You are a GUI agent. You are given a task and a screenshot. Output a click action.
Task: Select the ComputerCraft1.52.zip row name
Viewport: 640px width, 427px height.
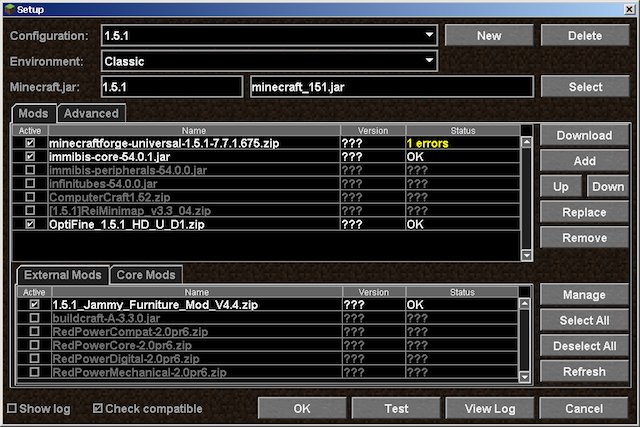coord(109,197)
